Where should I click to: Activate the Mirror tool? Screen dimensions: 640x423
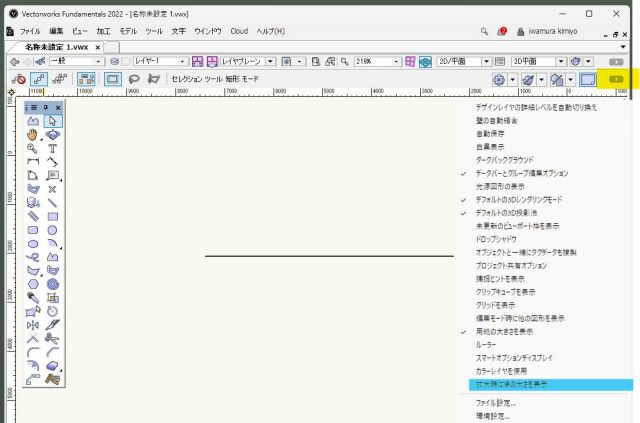tap(33, 324)
